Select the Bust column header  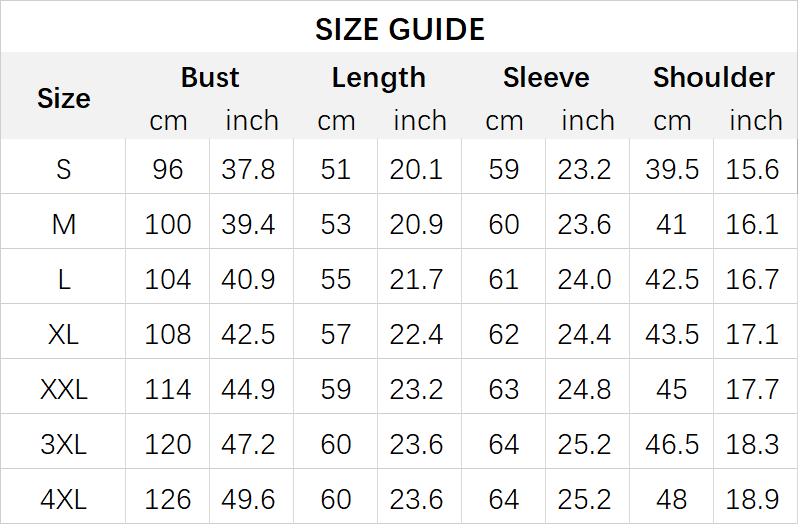210,78
